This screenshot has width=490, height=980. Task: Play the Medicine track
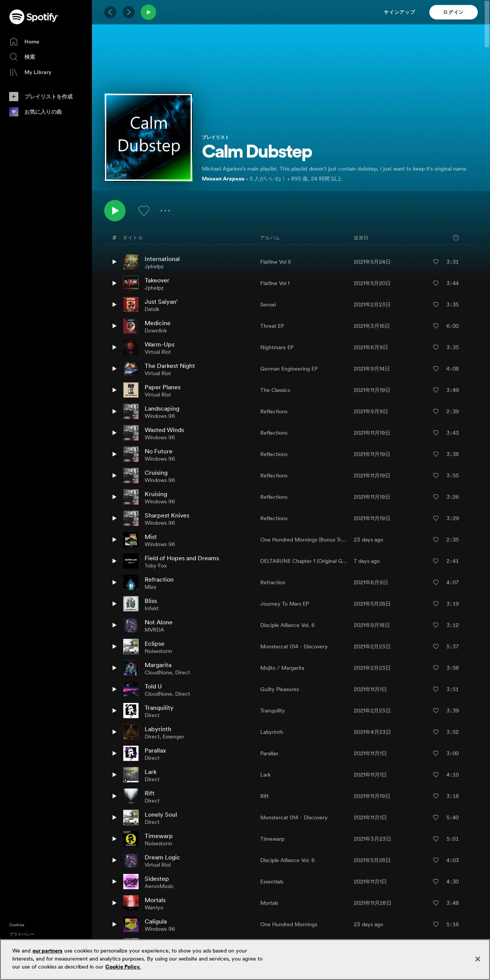tap(114, 326)
